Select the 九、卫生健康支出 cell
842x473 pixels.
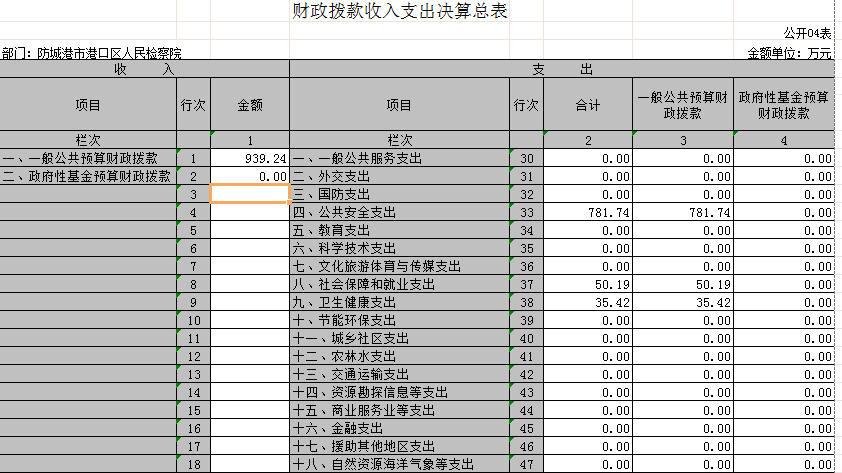tap(400, 302)
